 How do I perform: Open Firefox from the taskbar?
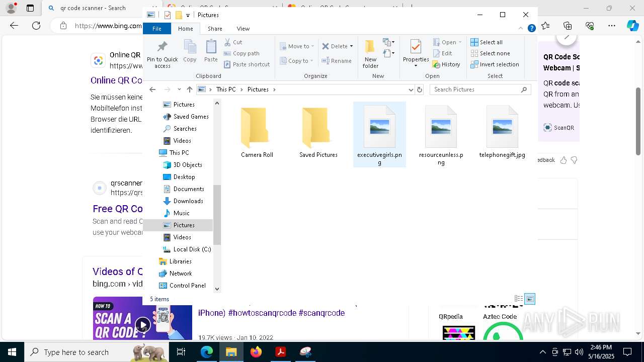[256, 352]
